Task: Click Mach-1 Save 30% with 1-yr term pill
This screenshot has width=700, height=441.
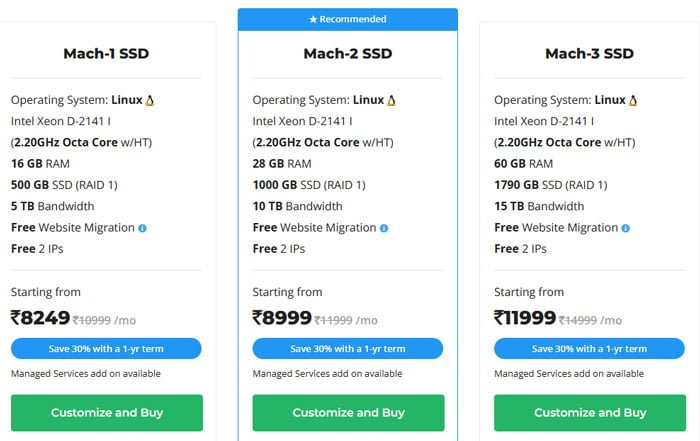Action: [106, 349]
